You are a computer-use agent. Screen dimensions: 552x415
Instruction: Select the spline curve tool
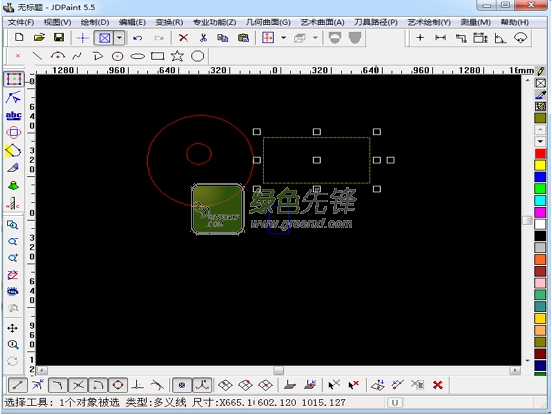tap(77, 56)
